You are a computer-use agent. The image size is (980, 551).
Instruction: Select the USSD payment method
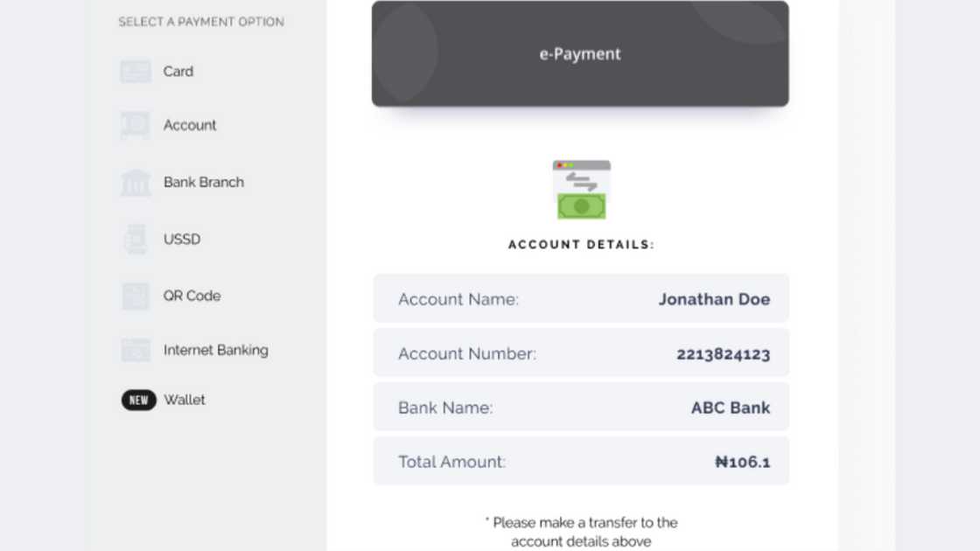coord(182,239)
